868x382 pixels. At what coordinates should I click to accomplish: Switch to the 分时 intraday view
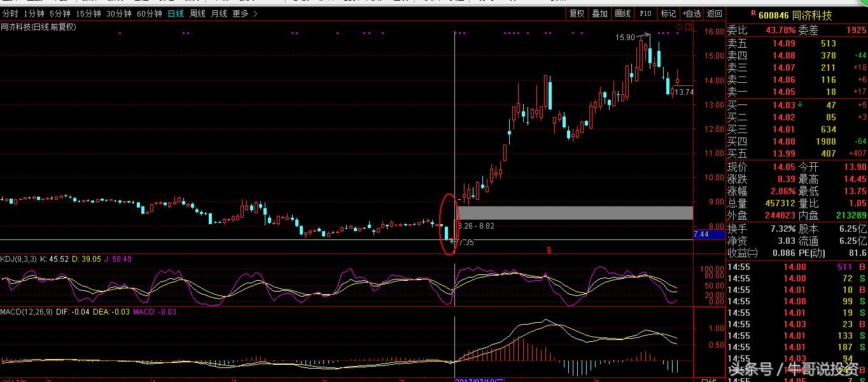click(x=10, y=13)
